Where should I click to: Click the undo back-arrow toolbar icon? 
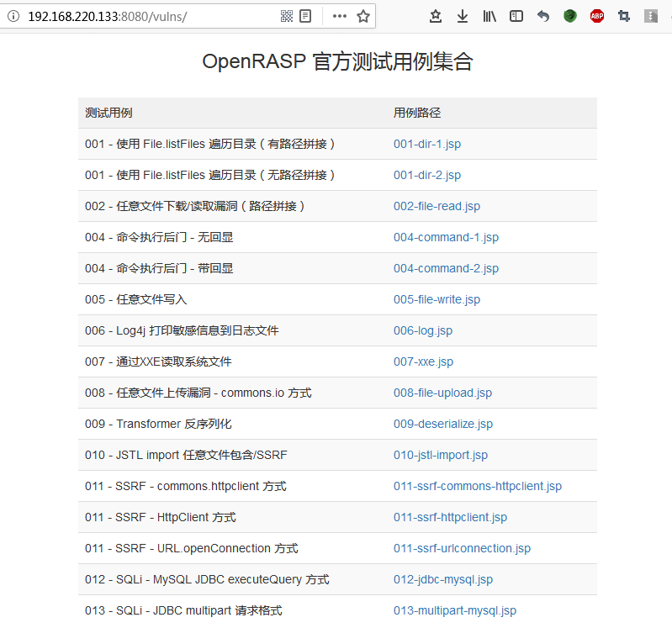(543, 16)
